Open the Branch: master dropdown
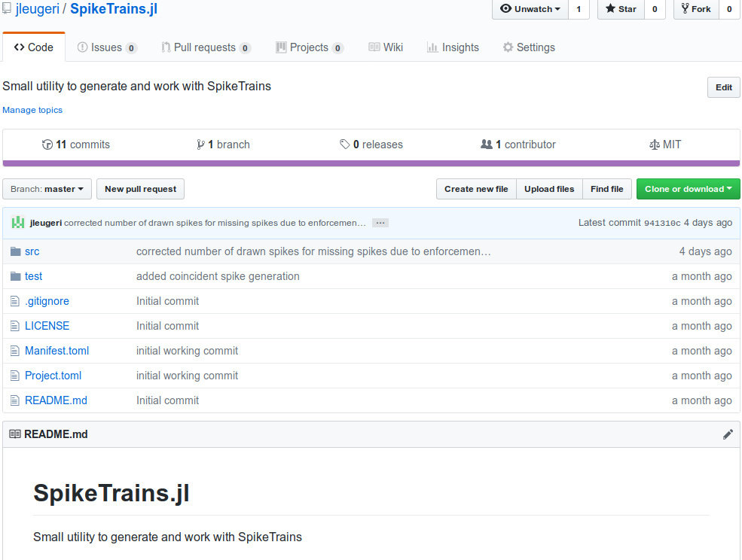The image size is (742, 560). coord(47,189)
